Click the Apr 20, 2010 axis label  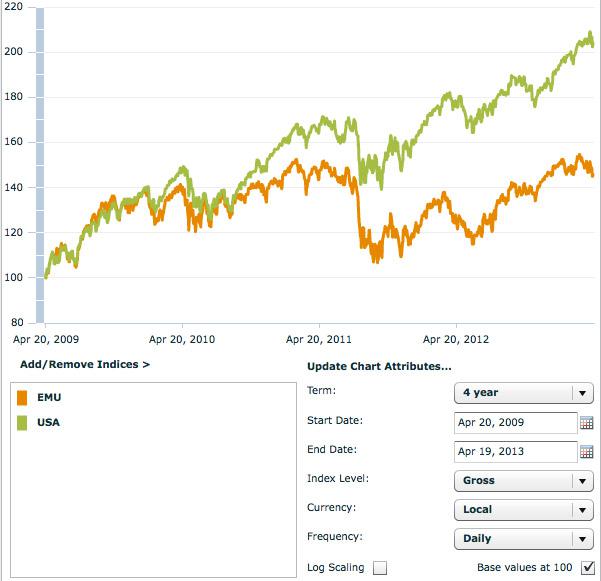point(181,339)
